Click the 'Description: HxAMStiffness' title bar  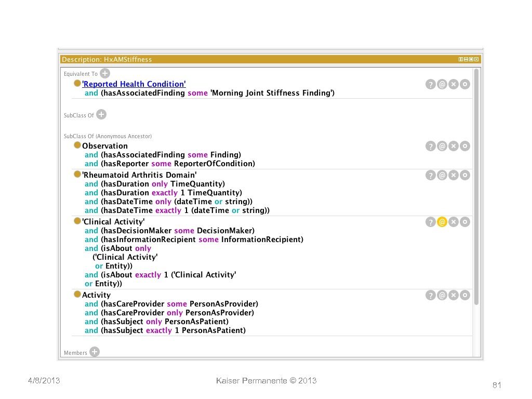pyautogui.click(x=270, y=59)
